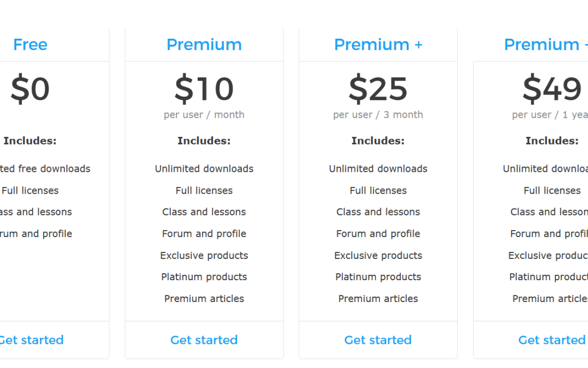Image resolution: width=588 pixels, height=368 pixels.
Task: Click Get started under the $49 plan
Action: 552,340
